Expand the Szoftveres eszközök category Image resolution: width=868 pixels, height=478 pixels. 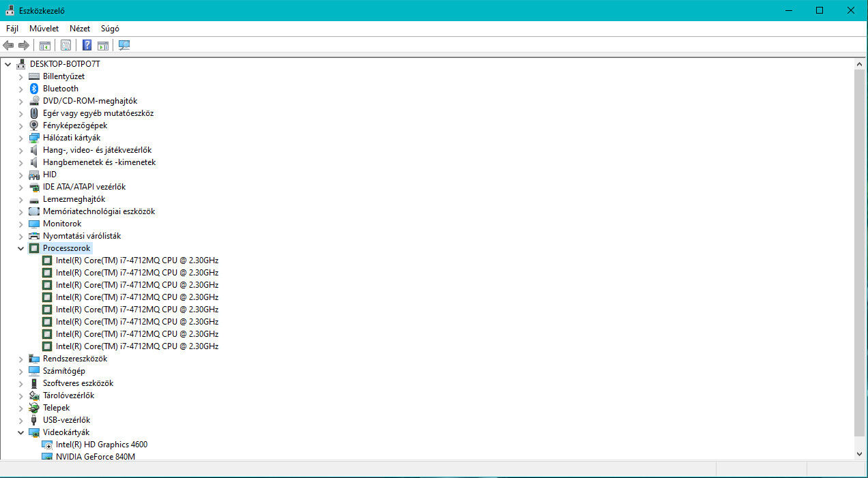(x=21, y=383)
